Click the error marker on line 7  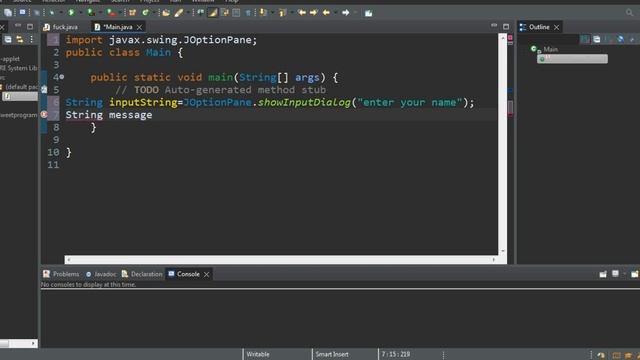coord(44,115)
